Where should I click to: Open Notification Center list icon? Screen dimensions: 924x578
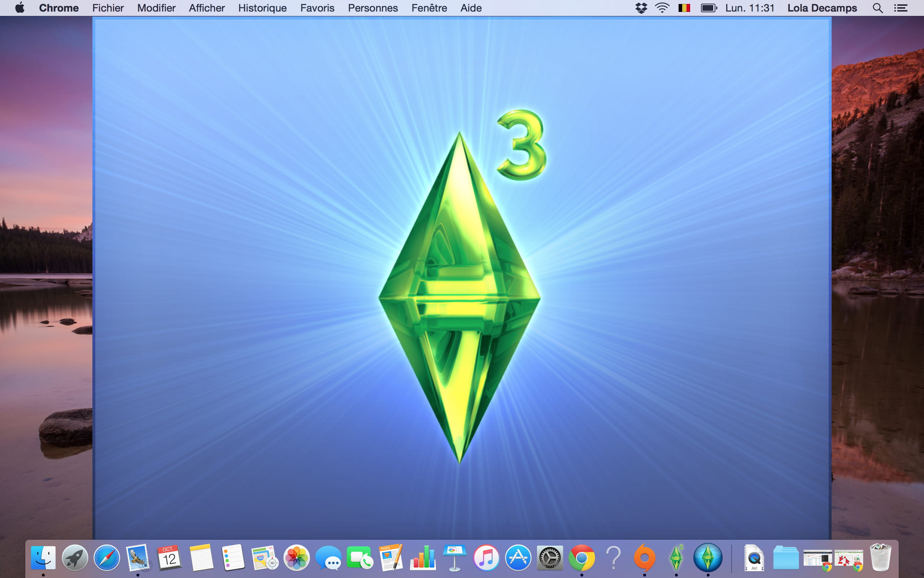901,8
